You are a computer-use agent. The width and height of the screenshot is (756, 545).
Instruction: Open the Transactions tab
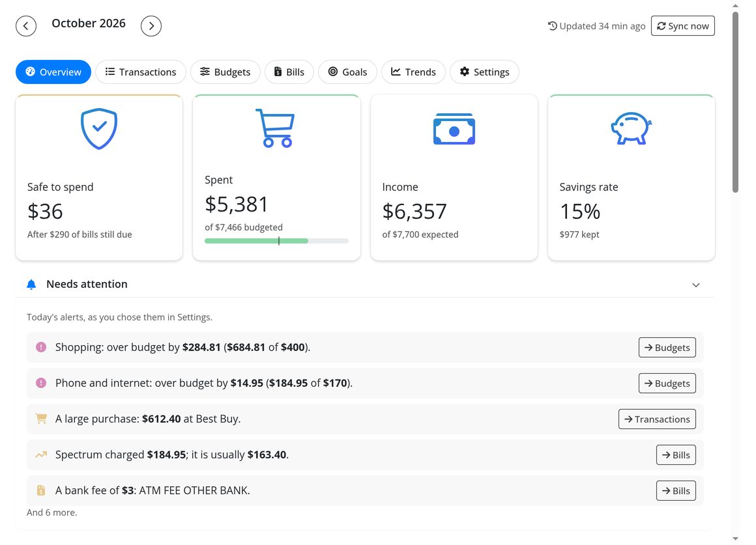[141, 72]
